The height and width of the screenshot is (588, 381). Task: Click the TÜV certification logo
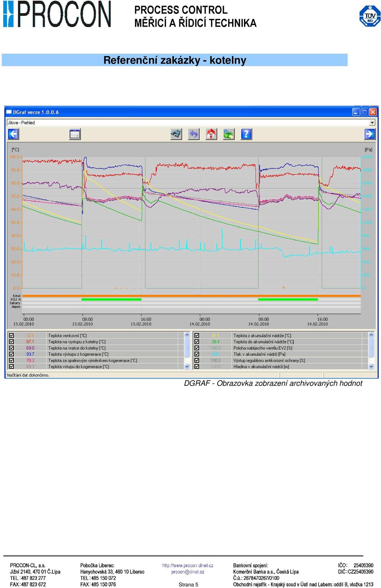(x=370, y=16)
